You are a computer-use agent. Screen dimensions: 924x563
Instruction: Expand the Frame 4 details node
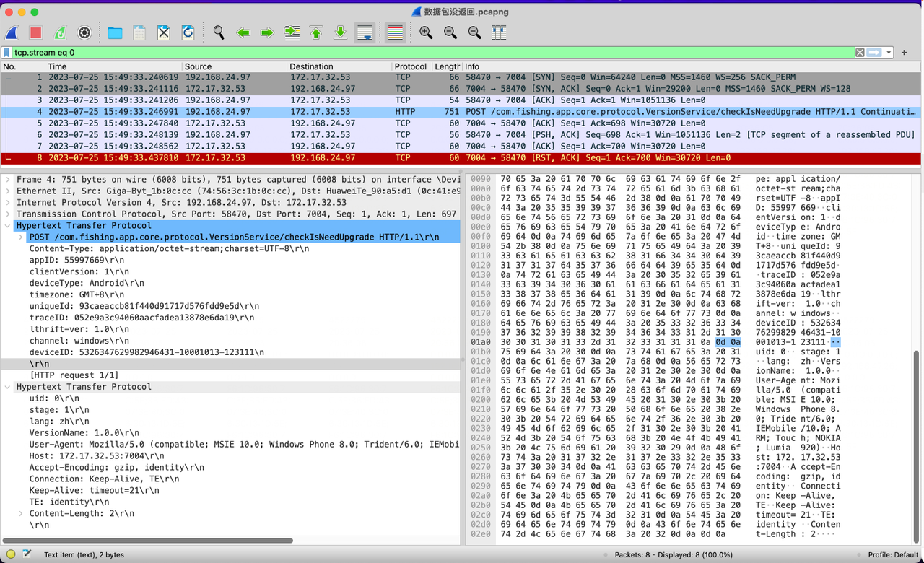click(8, 179)
